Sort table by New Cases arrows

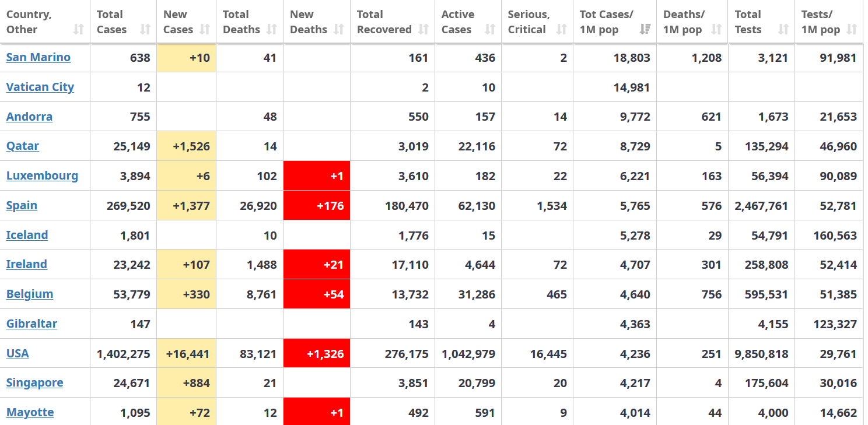click(204, 29)
